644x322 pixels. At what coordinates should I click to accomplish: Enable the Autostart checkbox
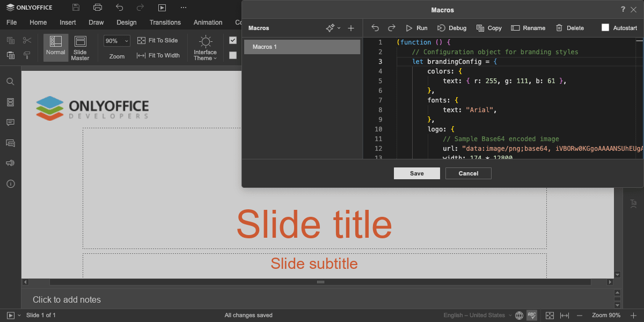point(605,28)
